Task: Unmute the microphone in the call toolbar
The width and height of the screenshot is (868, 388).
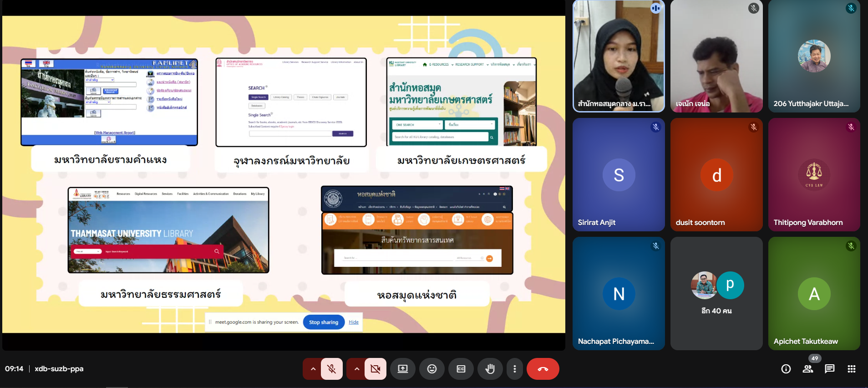Action: coord(332,369)
